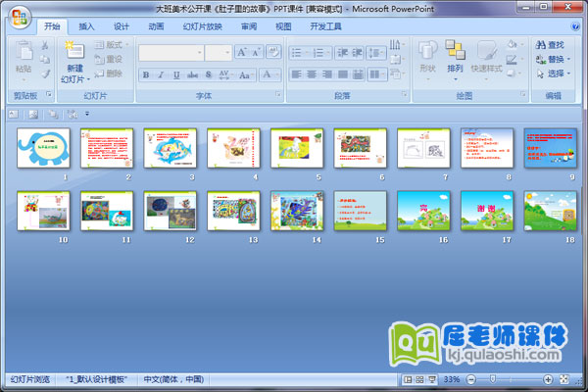588x392 pixels.
Task: Toggle Slide Sorter view button
Action: (x=419, y=379)
